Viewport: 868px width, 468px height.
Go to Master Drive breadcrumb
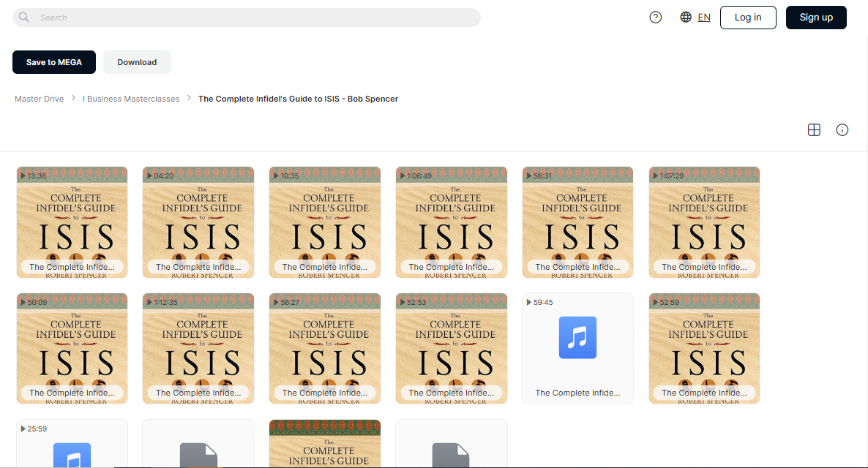click(40, 99)
